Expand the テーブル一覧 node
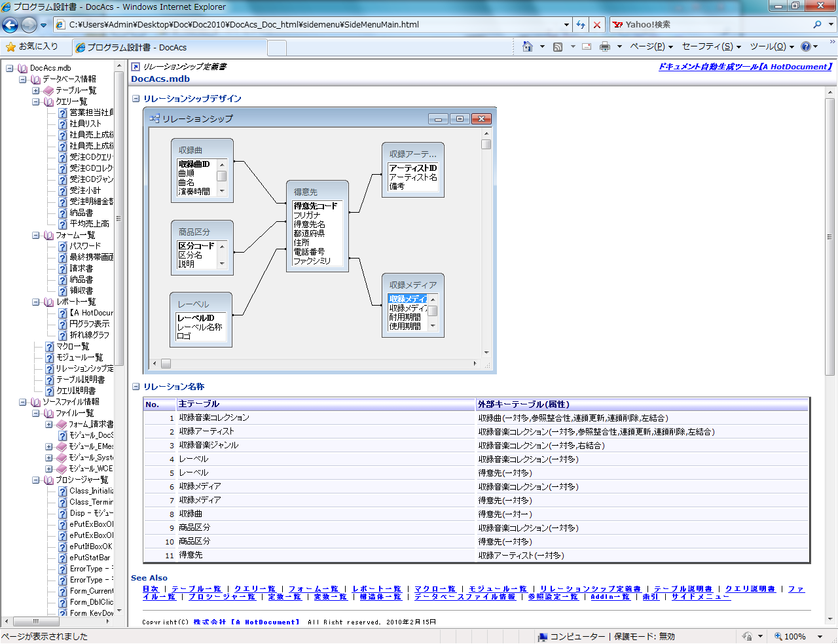838x644 pixels. click(x=35, y=90)
